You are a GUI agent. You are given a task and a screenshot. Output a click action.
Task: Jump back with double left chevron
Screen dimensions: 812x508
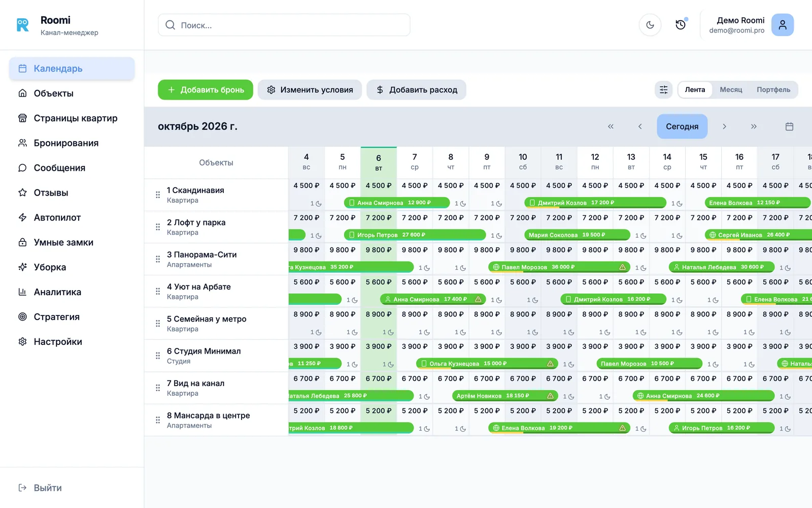[611, 126]
